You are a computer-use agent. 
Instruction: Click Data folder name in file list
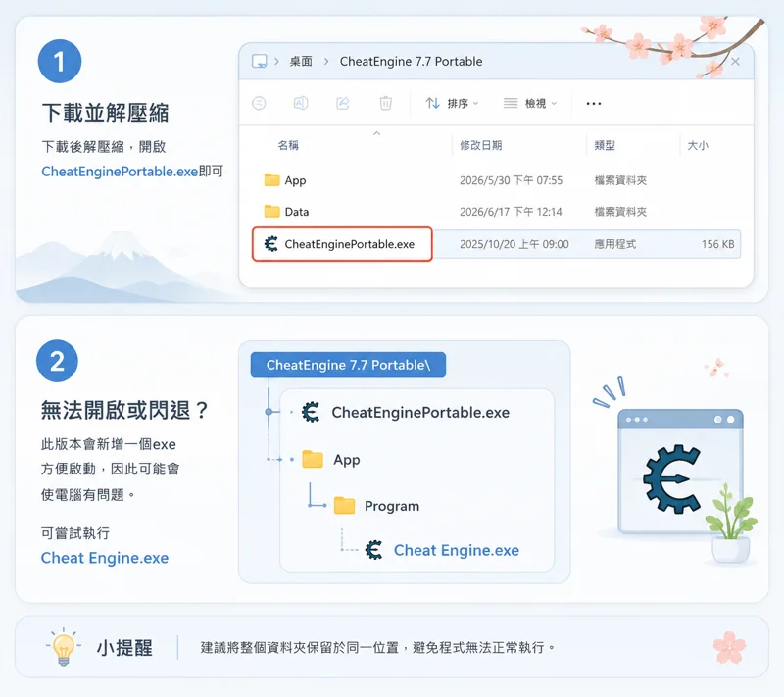297,212
